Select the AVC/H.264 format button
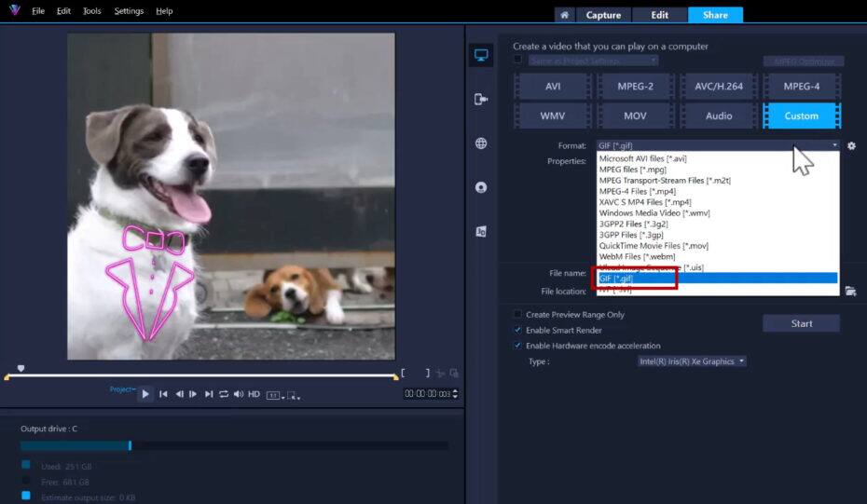Image resolution: width=867 pixels, height=504 pixels. click(x=719, y=86)
